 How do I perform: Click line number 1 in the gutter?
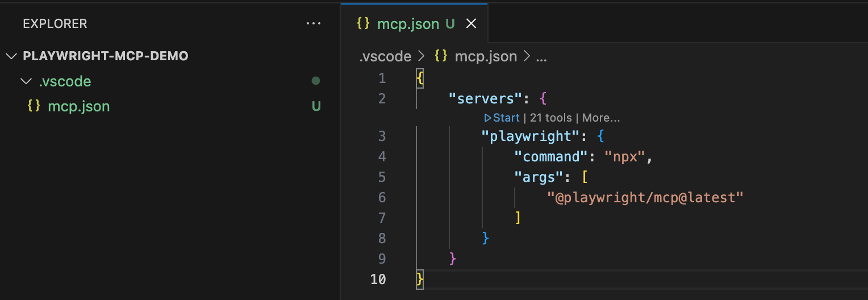tap(382, 78)
